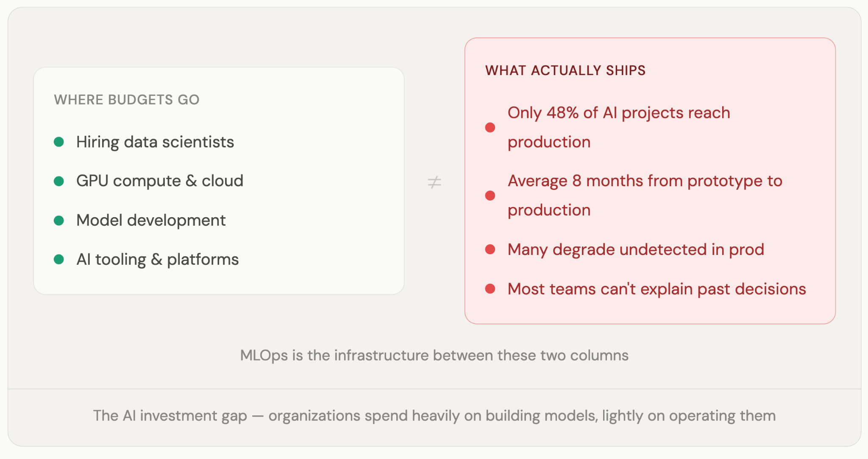This screenshot has height=459, width=868.
Task: Select the Hiring data scientists text
Action: click(155, 142)
